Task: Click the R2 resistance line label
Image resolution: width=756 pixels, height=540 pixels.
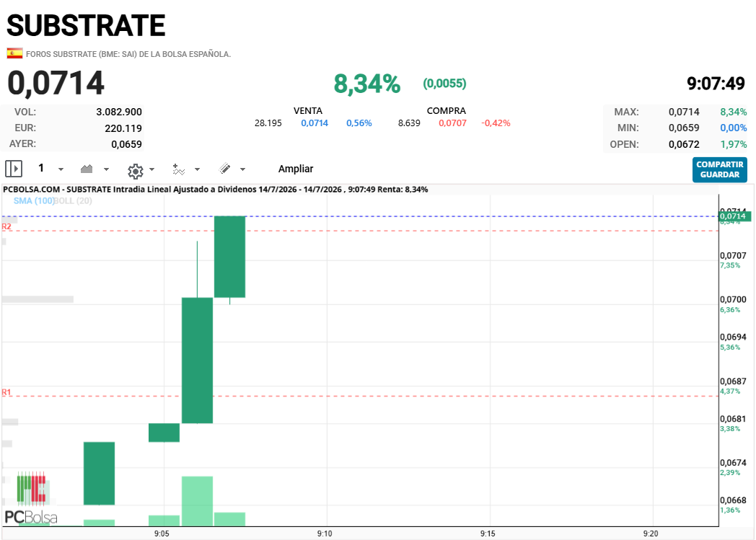Action: [6, 226]
